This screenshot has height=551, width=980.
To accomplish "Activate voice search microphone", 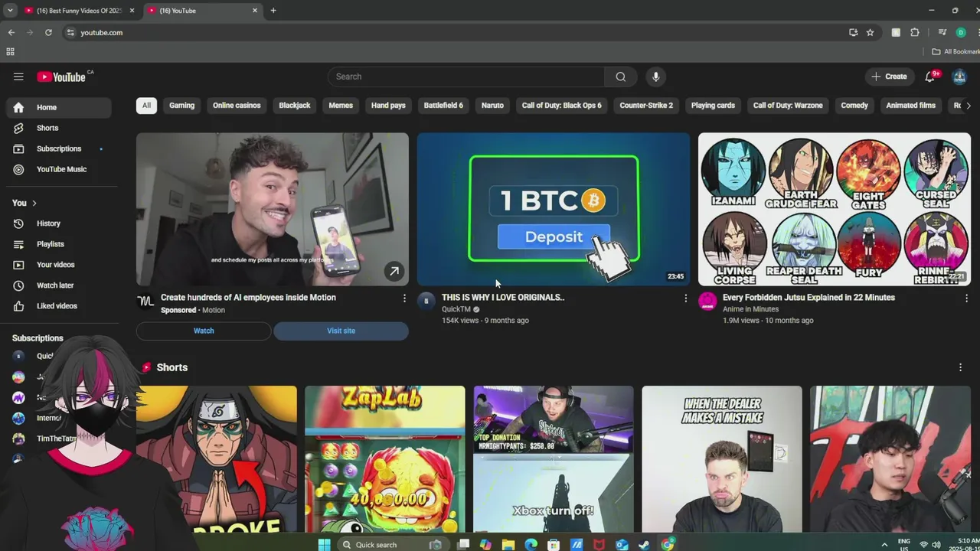I will pyautogui.click(x=655, y=77).
